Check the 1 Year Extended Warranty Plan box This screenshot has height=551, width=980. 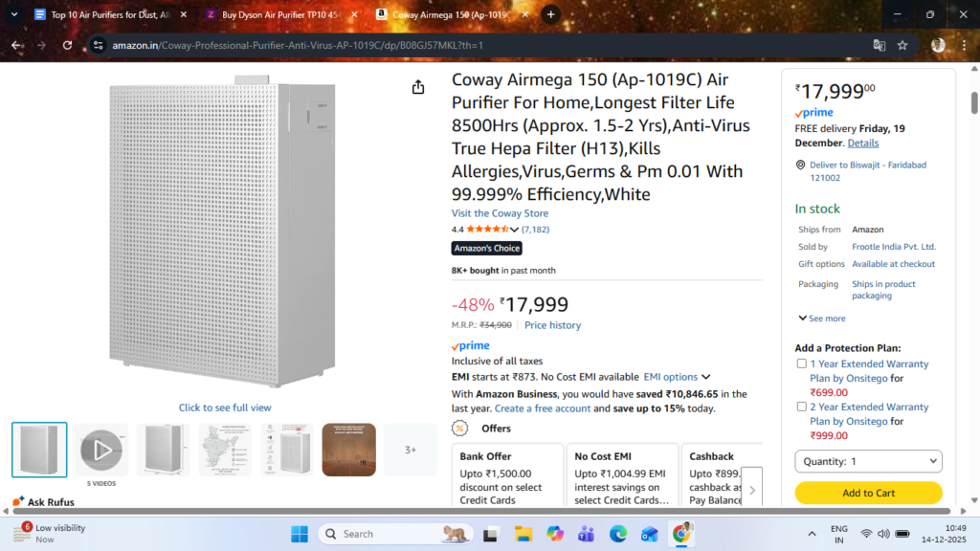pos(801,364)
